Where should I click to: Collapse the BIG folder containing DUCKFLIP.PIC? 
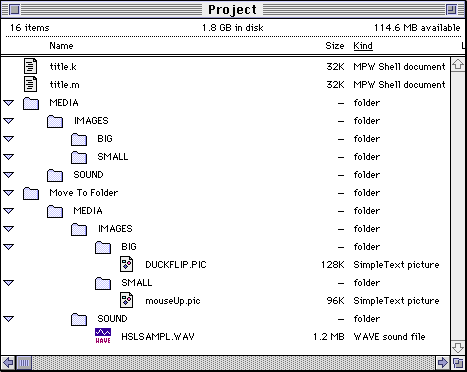[x=9, y=247]
